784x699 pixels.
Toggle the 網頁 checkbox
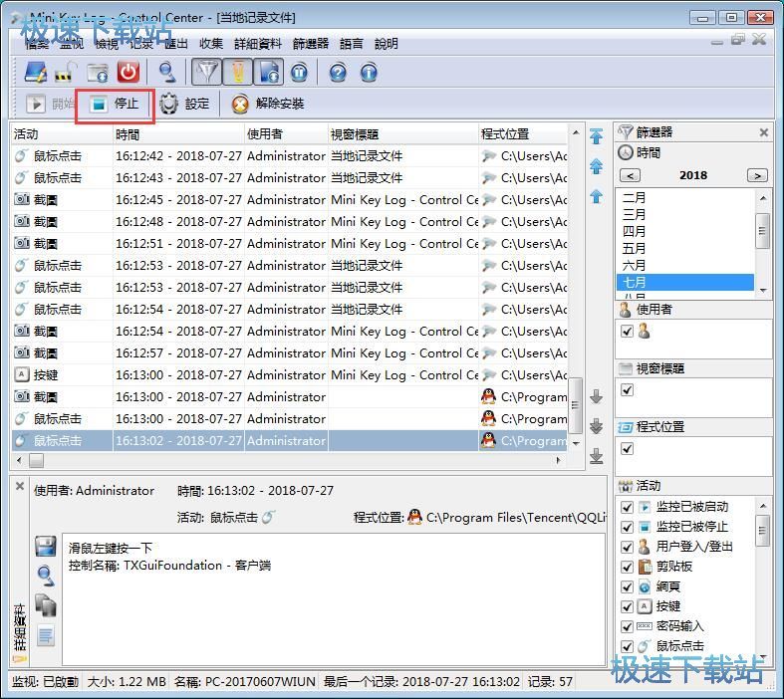tap(627, 587)
